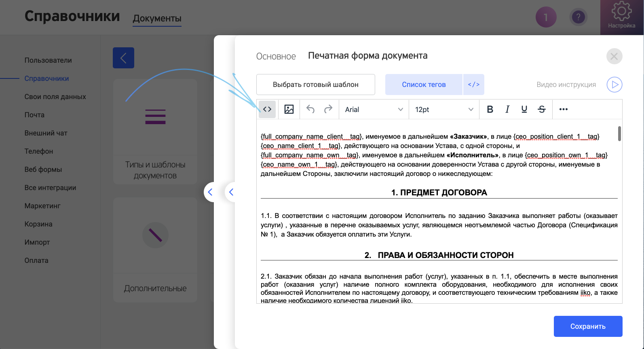Open Видео инструкция link
This screenshot has height=349, width=644.
click(x=566, y=85)
